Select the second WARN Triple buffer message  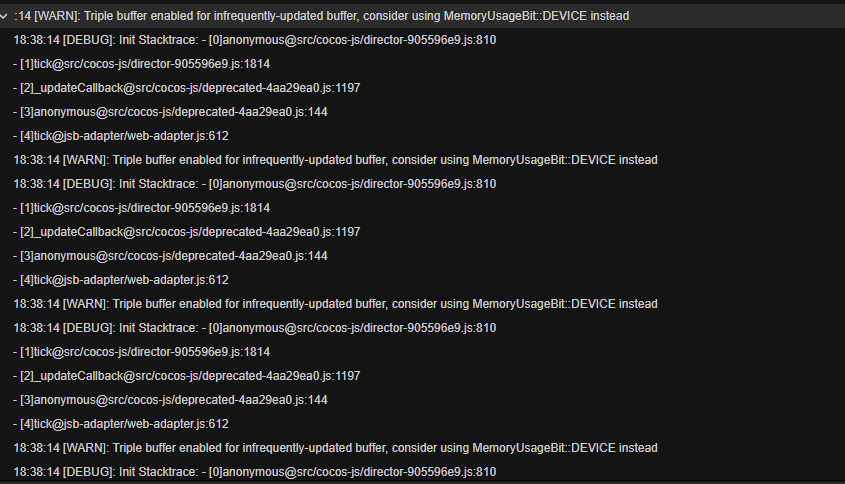335,160
